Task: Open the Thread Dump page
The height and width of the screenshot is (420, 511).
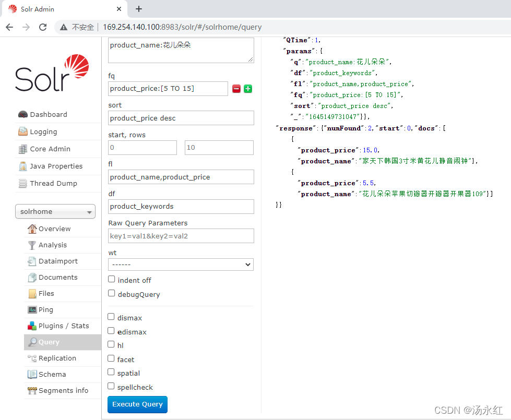Action: 53,183
